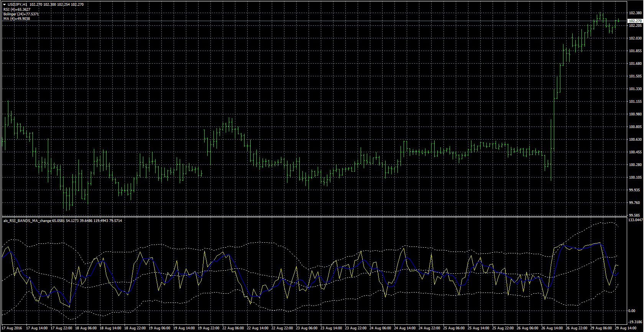
Task: Click the last candlestick on the price chart
Action: 618,20
